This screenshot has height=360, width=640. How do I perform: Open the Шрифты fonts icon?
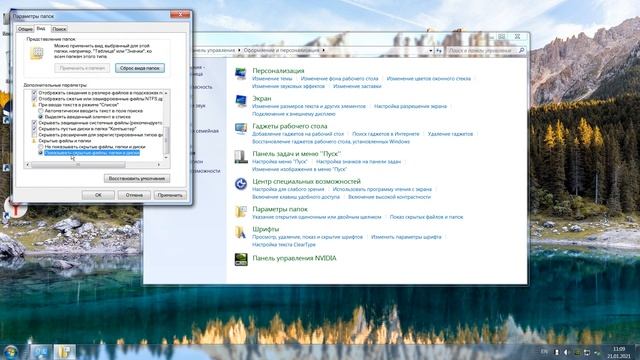241,232
